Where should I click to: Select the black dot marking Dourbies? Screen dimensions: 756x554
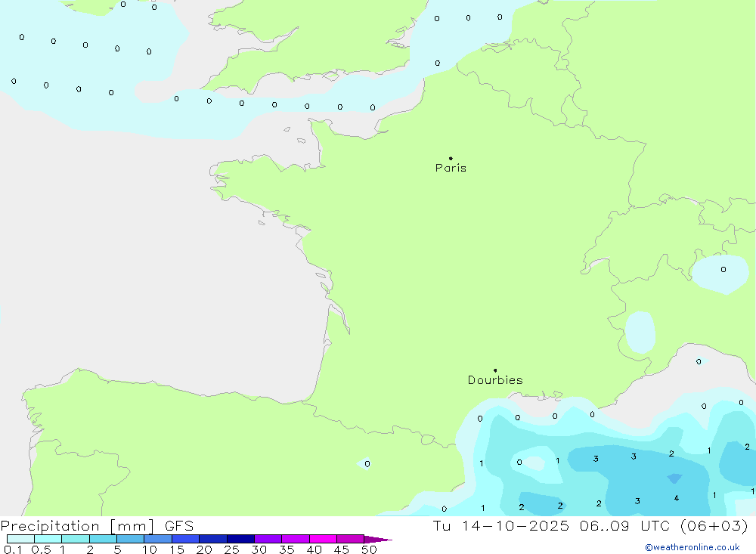point(495,370)
